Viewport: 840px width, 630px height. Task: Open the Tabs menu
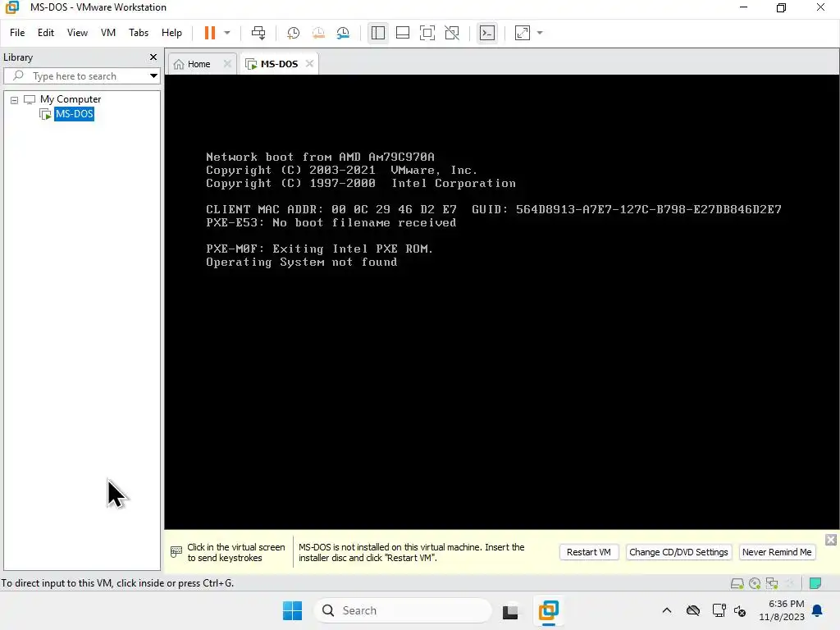coord(138,33)
